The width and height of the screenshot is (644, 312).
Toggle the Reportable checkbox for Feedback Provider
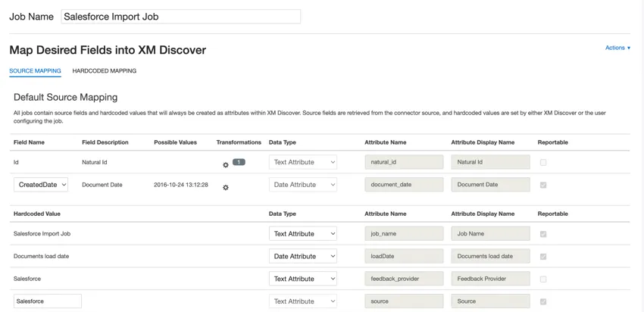tap(543, 279)
